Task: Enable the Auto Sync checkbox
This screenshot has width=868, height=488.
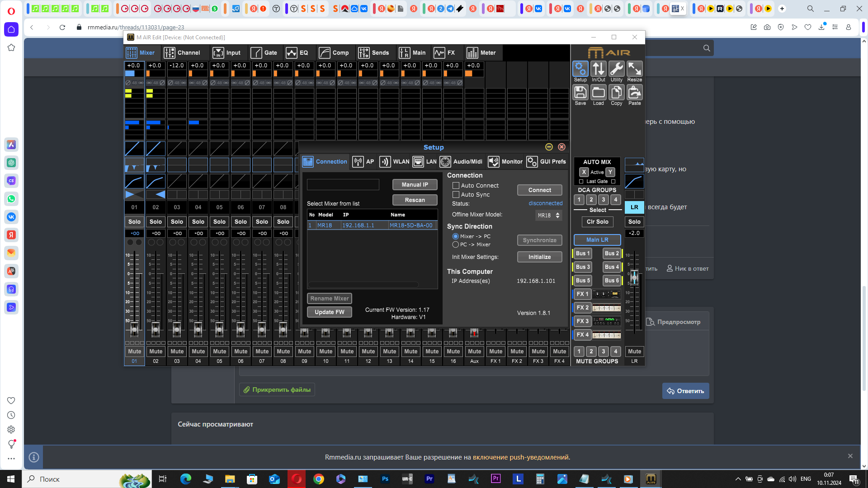Action: (456, 195)
